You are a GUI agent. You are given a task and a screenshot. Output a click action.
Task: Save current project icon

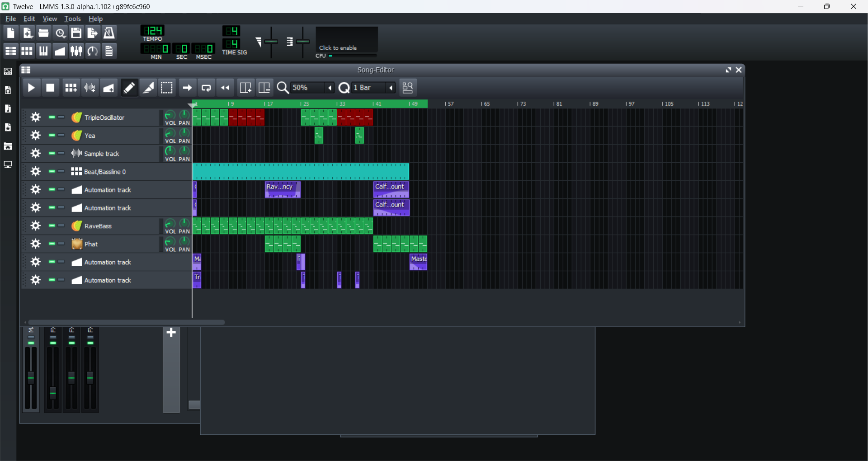(x=76, y=33)
